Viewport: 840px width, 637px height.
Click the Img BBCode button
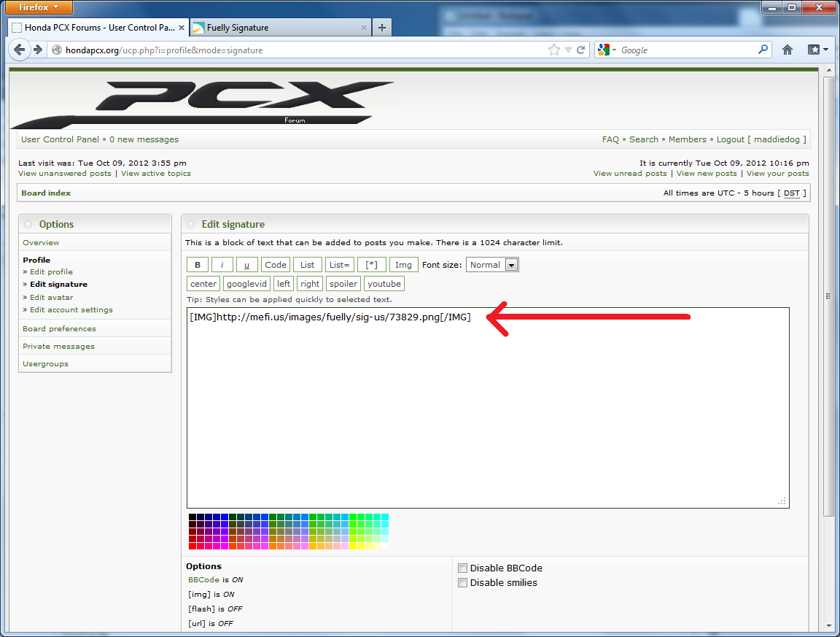(x=403, y=265)
